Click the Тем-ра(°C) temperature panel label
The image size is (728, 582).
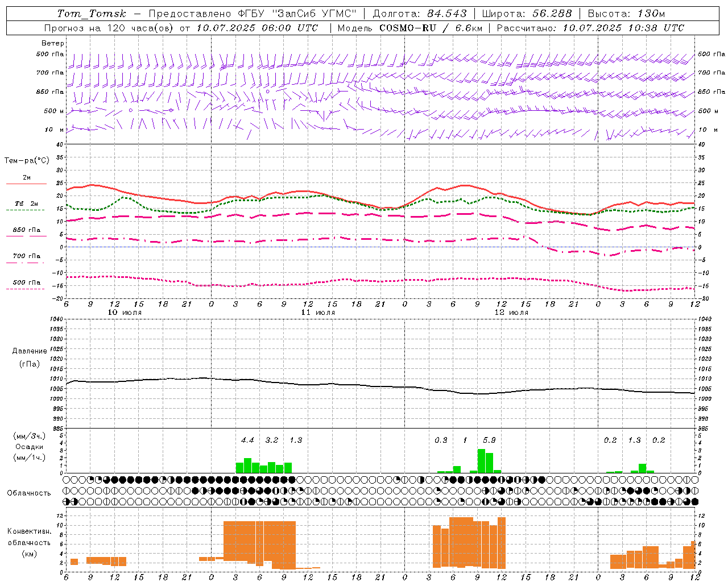click(27, 161)
